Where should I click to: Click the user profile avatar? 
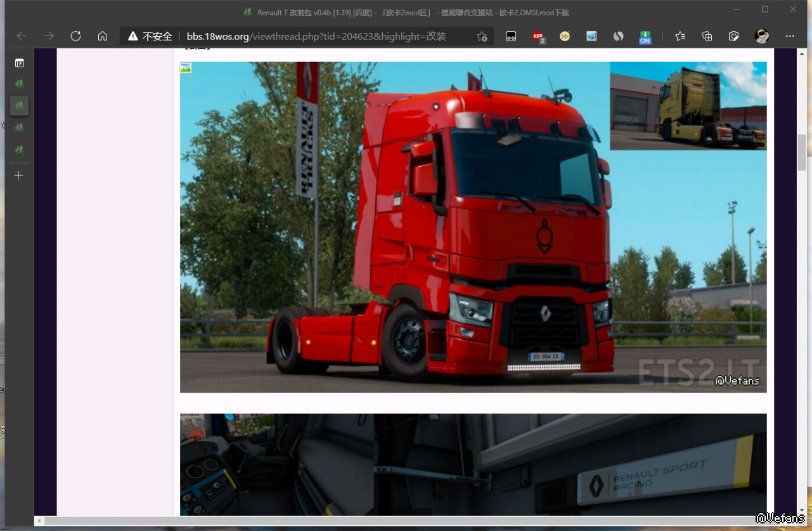pyautogui.click(x=761, y=36)
